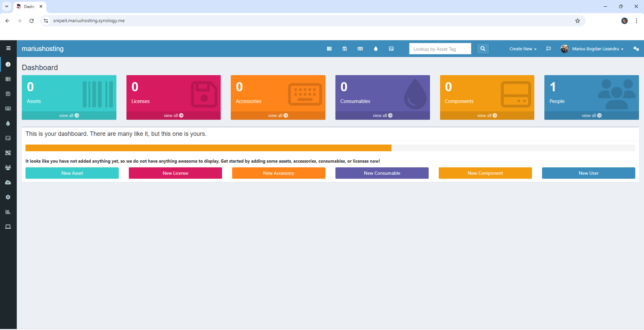Viewport: 644px width, 330px height.
Task: Open Components hard drive icon in sidebar
Action: coord(8,138)
